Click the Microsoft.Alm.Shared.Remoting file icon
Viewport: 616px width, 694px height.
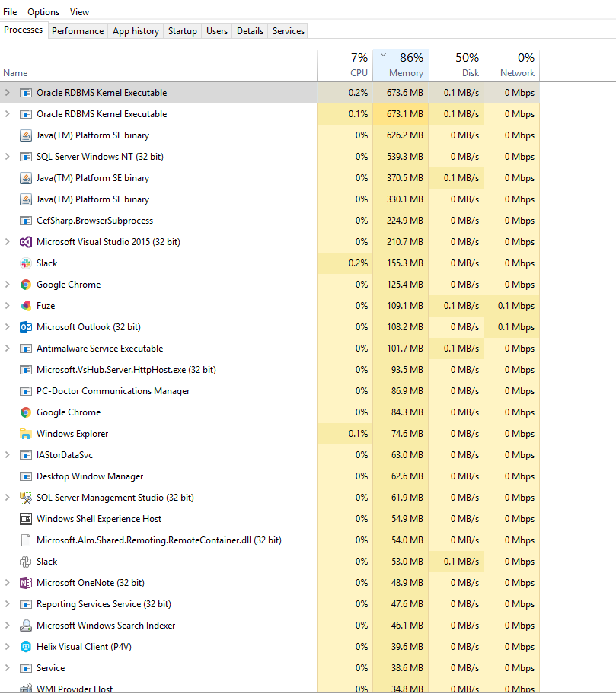26,540
